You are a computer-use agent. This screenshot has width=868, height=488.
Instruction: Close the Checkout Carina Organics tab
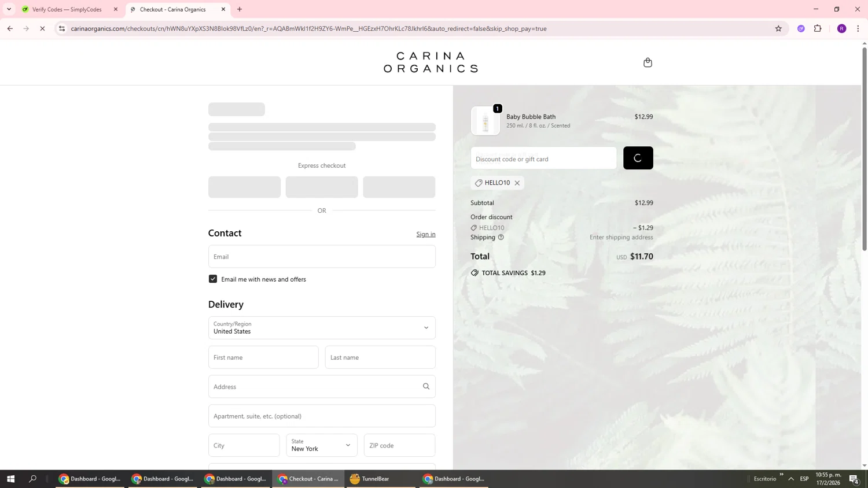tap(223, 9)
